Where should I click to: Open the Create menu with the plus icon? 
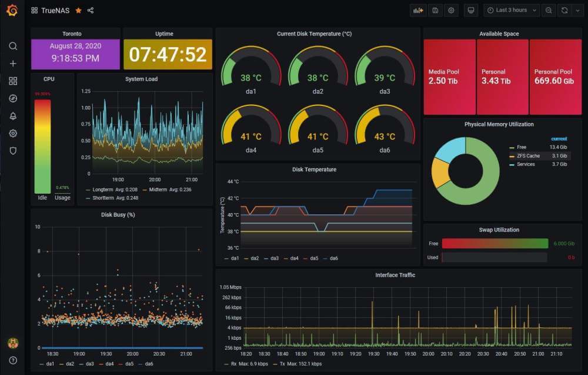pyautogui.click(x=12, y=63)
